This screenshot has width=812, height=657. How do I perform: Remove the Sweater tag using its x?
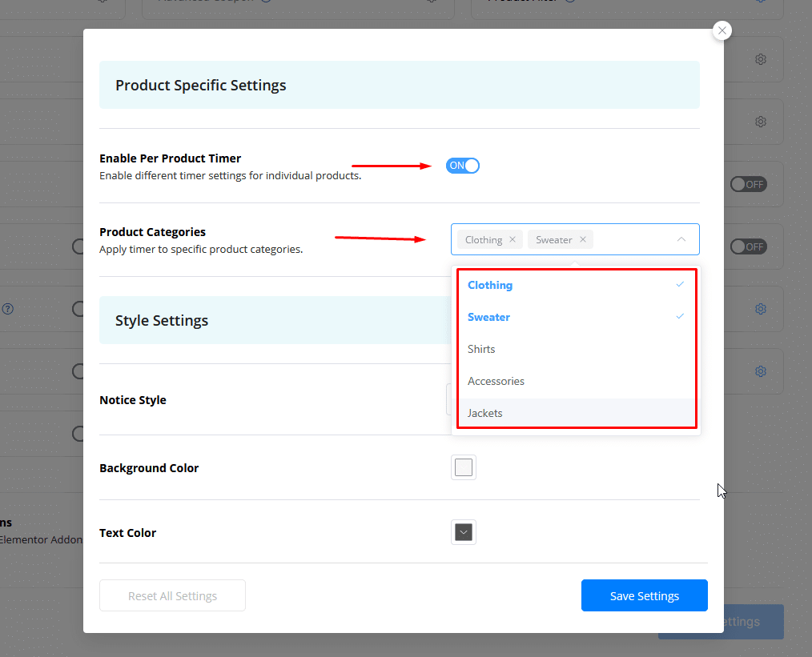tap(583, 239)
